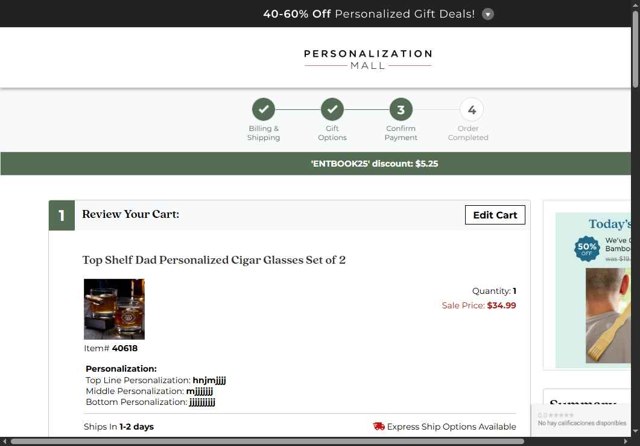This screenshot has height=446, width=640.
Task: Click the Quantity: 1 text
Action: click(x=494, y=291)
